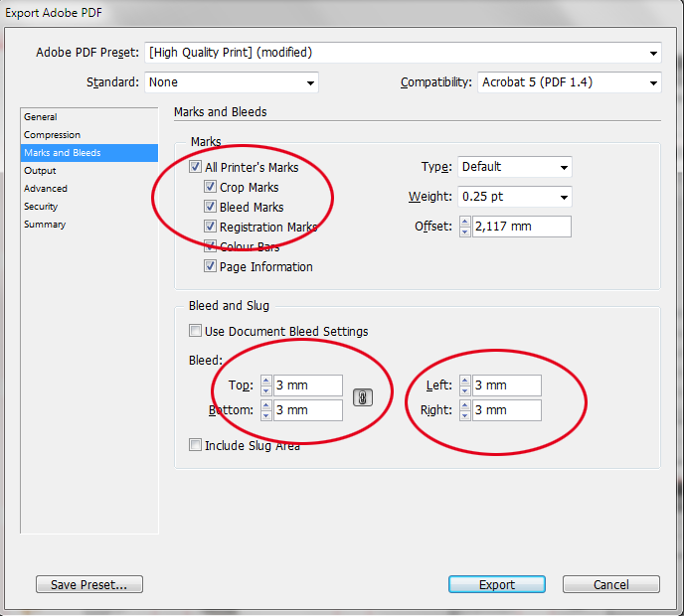
Task: Select the Output section
Action: click(89, 171)
